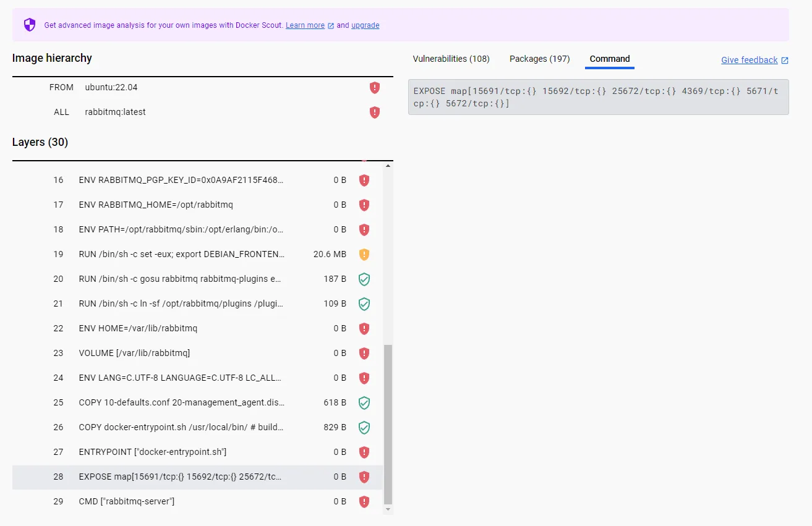Image resolution: width=812 pixels, height=526 pixels.
Task: Open the Learn more link
Action: point(305,25)
